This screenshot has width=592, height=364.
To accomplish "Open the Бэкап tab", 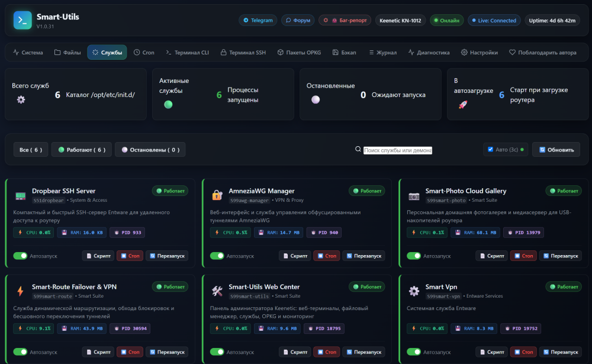I will 345,53.
